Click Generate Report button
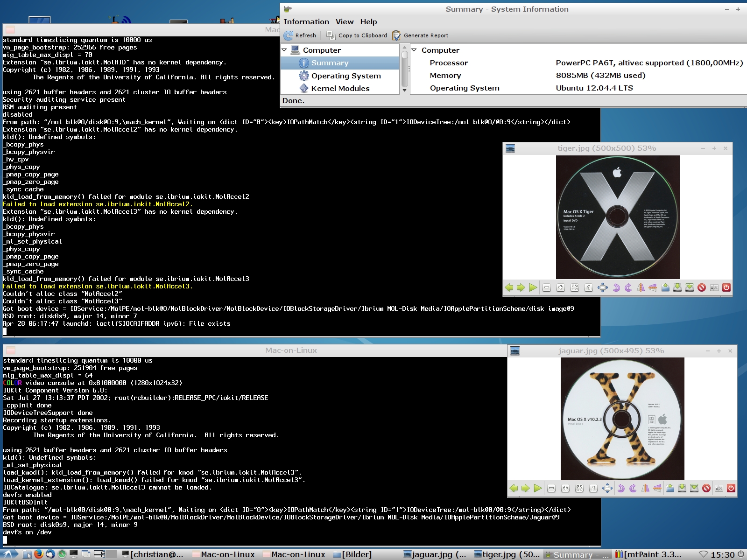This screenshot has width=747, height=560. tap(420, 35)
